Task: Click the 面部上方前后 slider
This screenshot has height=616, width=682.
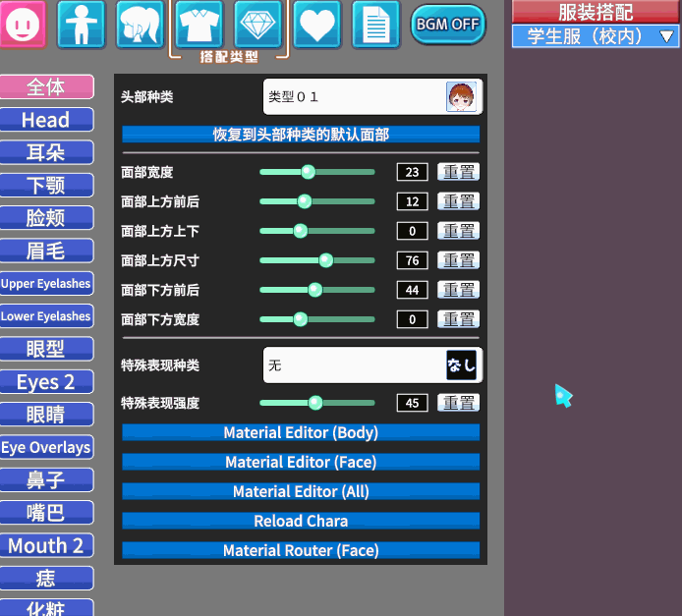Action: (317, 201)
